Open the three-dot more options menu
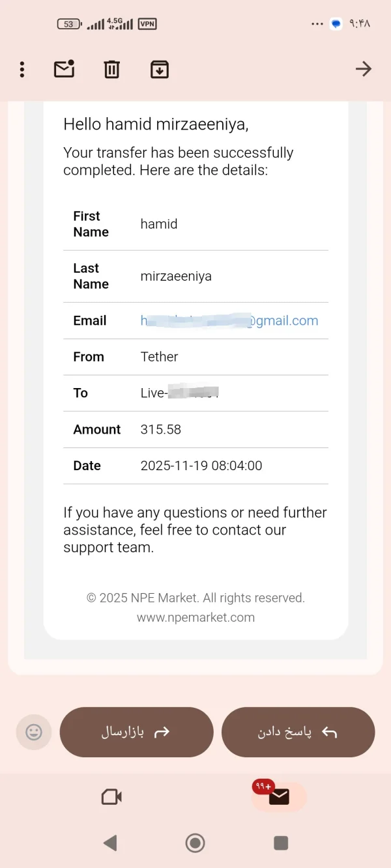Screen dimensions: 391x868 pyautogui.click(x=22, y=69)
